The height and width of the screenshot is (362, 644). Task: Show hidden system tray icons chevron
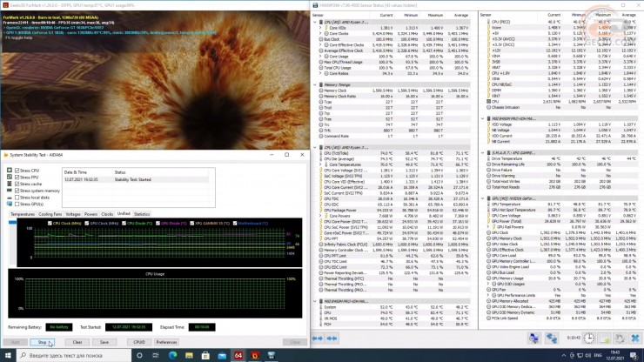564,355
